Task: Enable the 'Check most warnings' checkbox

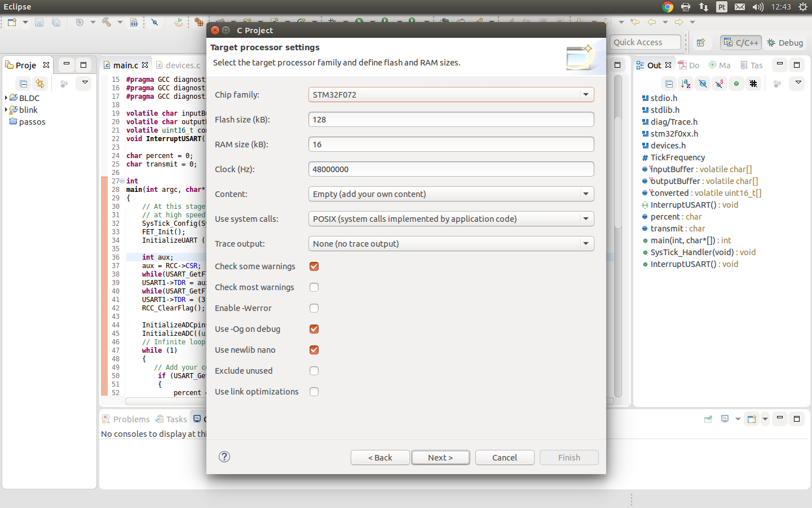Action: coord(314,287)
